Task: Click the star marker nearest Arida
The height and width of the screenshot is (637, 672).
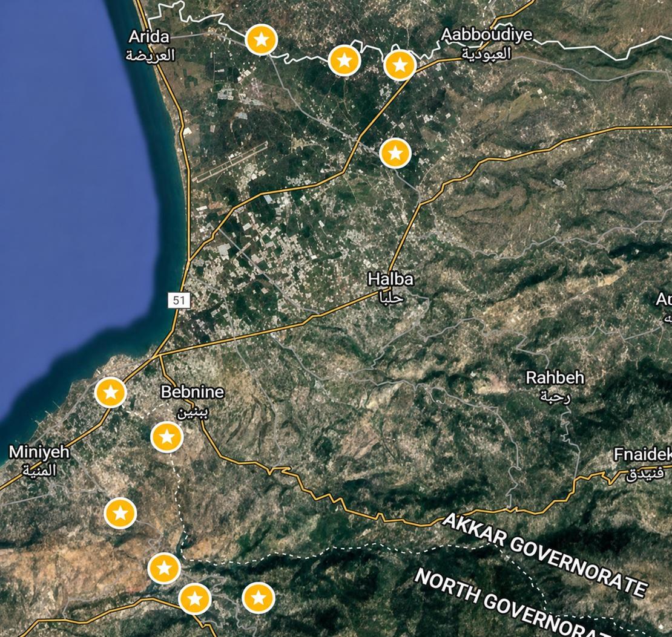Action: (262, 40)
